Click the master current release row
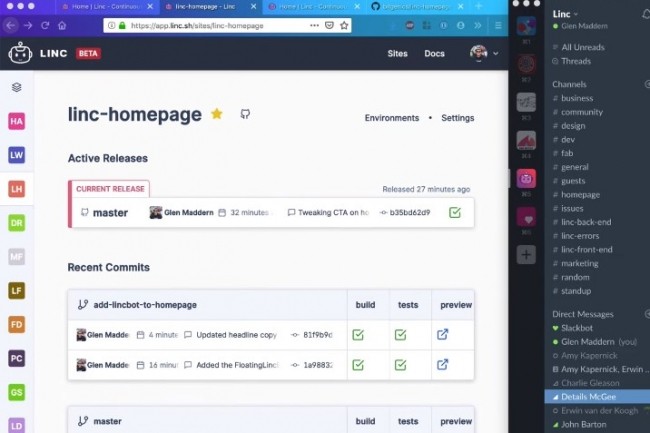Viewport: 650px width, 433px height. point(271,213)
